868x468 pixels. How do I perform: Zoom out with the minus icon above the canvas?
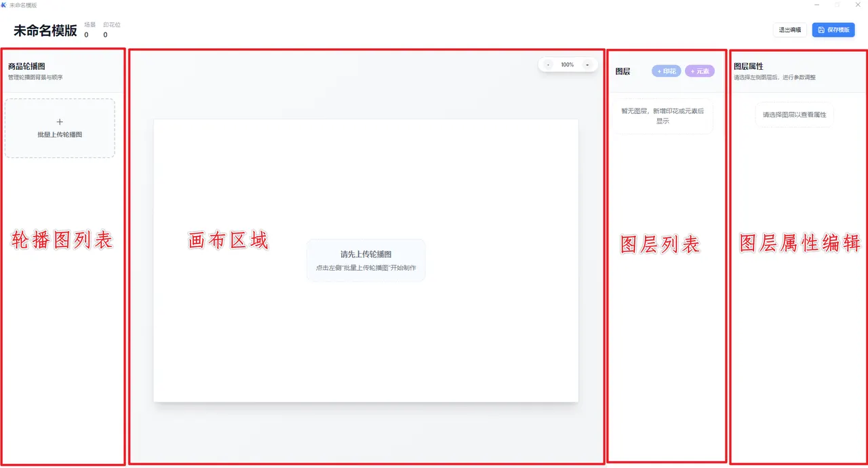(x=547, y=64)
